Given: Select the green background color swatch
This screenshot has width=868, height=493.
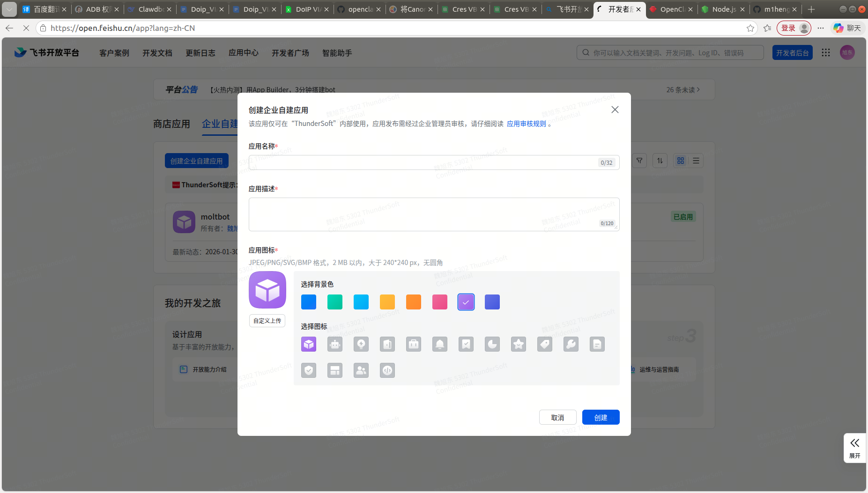Looking at the screenshot, I should click(334, 302).
